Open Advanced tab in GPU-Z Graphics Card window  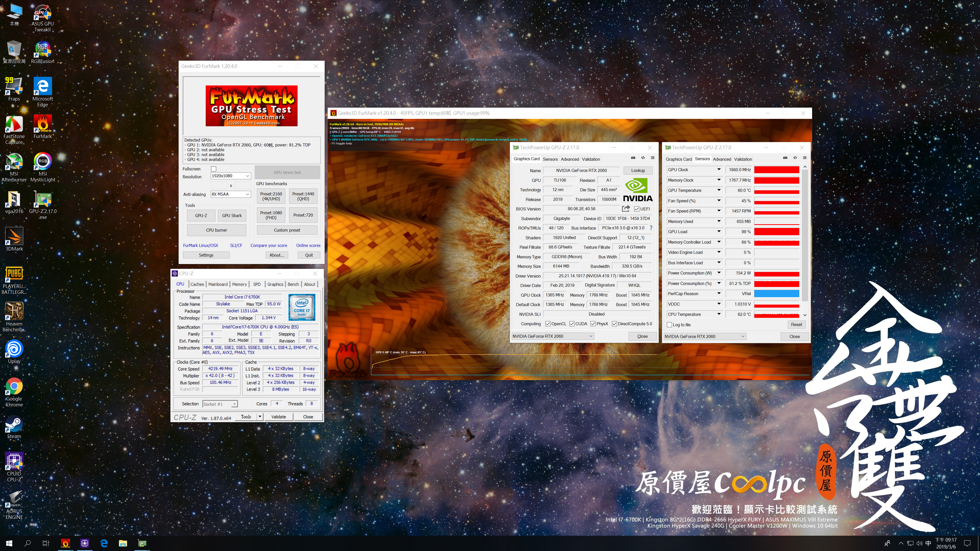[x=570, y=159]
